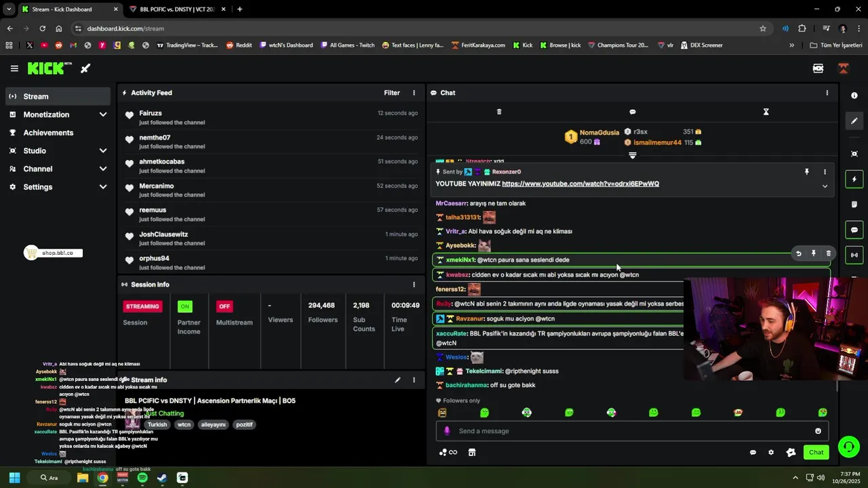Click the screen capture icon in the right toolbar
Screen dimensions: 868x488
tap(854, 154)
